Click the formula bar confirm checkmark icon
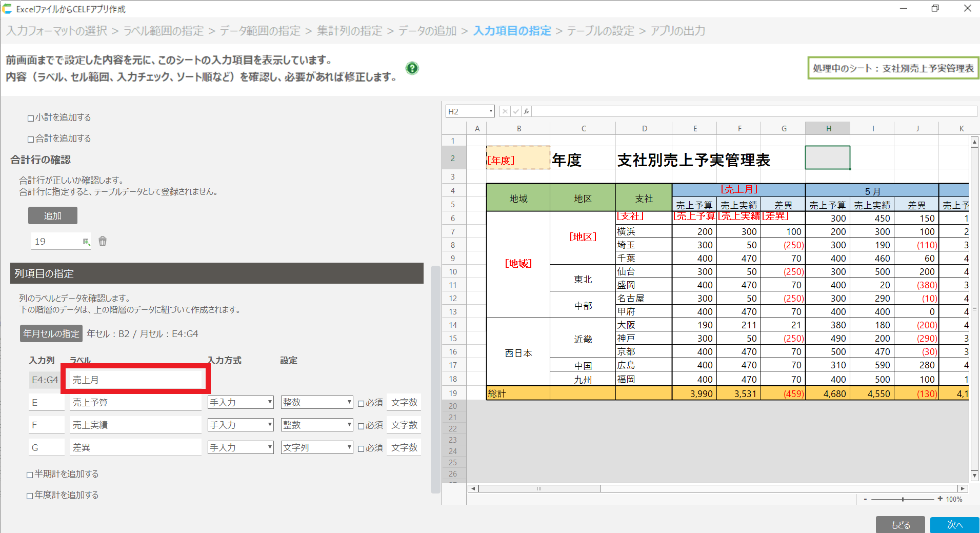 pyautogui.click(x=515, y=111)
